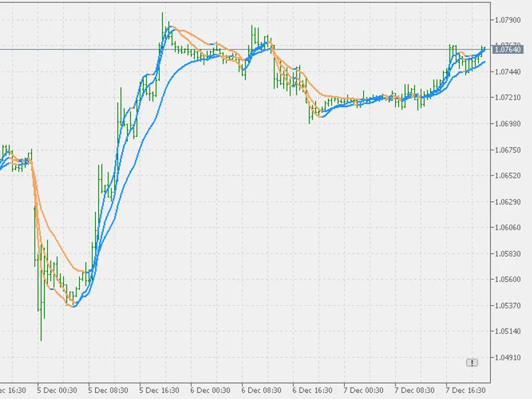Click the horizontal bid price line
The width and height of the screenshot is (532, 399).
coord(245,49)
